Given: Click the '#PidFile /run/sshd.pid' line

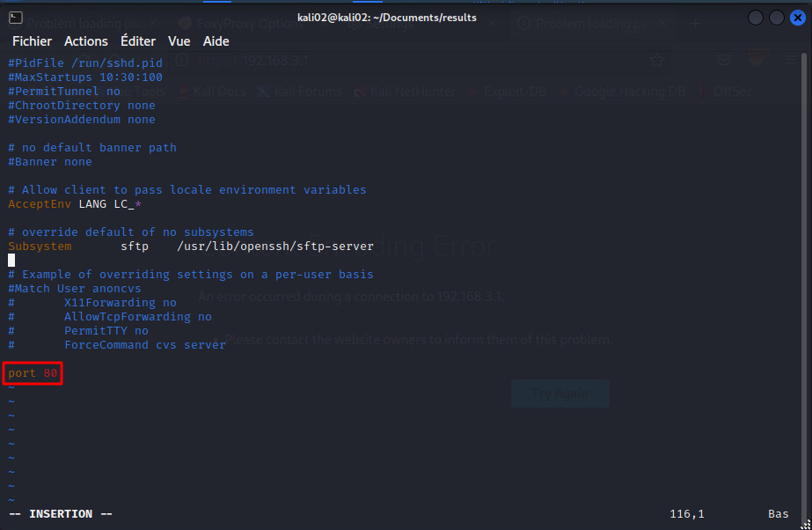Looking at the screenshot, I should (x=85, y=63).
